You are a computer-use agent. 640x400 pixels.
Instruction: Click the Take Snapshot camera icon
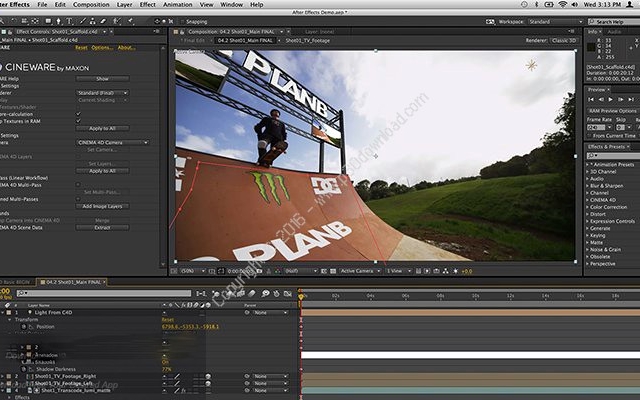pos(259,271)
